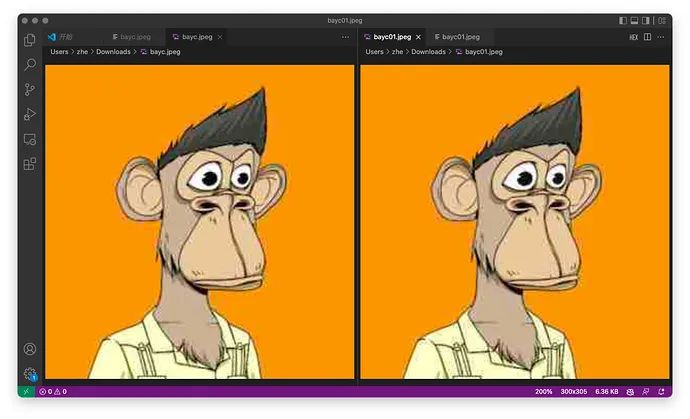Open notifications bell in status bar
The width and height of the screenshot is (690, 419).
[661, 391]
